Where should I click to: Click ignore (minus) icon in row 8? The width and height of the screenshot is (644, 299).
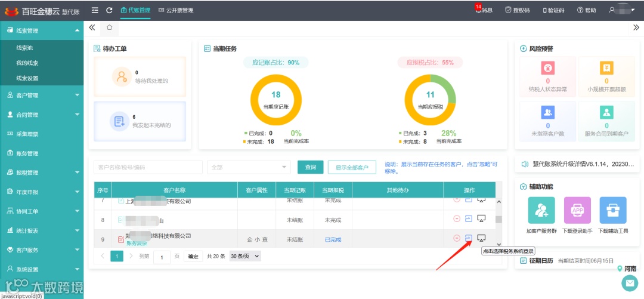(456, 219)
